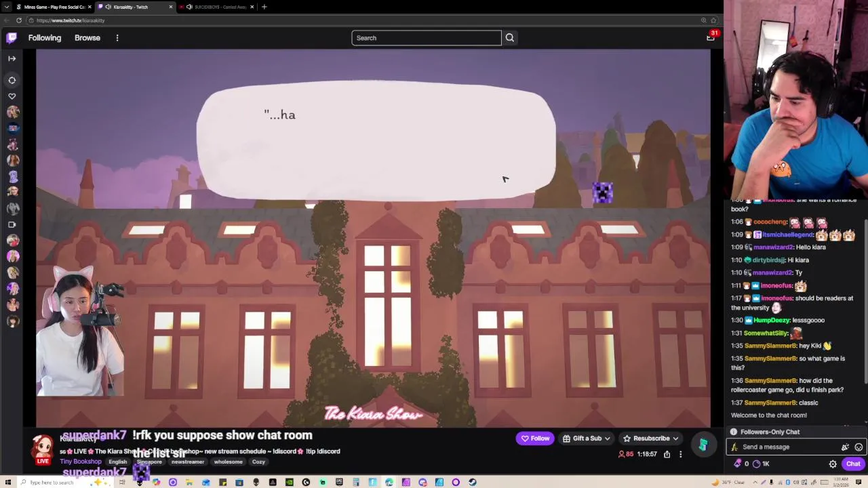This screenshot has height=488, width=868.
Task: Open the emote picker smiley icon
Action: pos(859,447)
